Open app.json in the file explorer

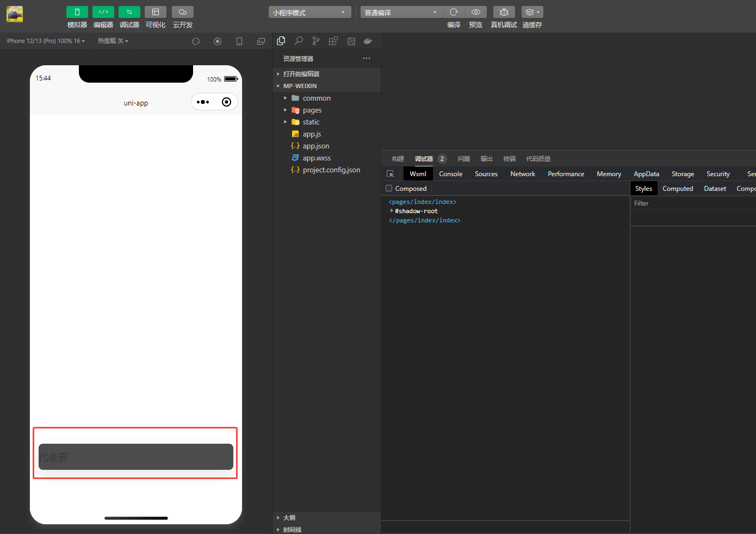315,146
